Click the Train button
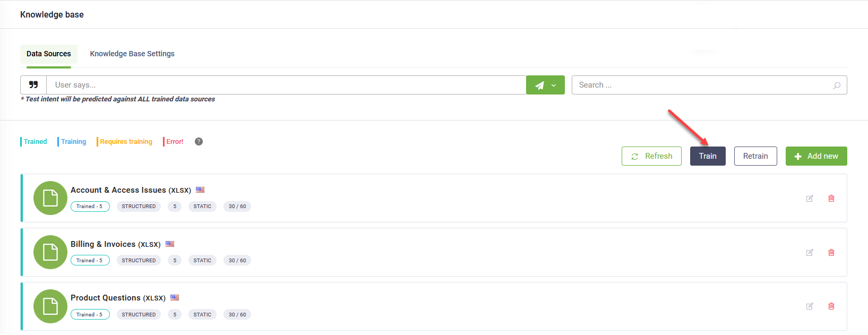Screen dimensions: 868x335 coord(708,156)
